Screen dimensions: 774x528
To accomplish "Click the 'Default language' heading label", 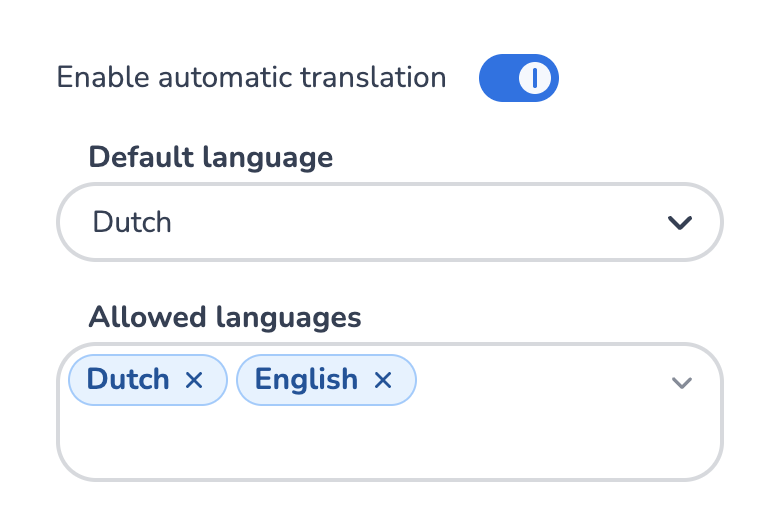I will pyautogui.click(x=211, y=158).
